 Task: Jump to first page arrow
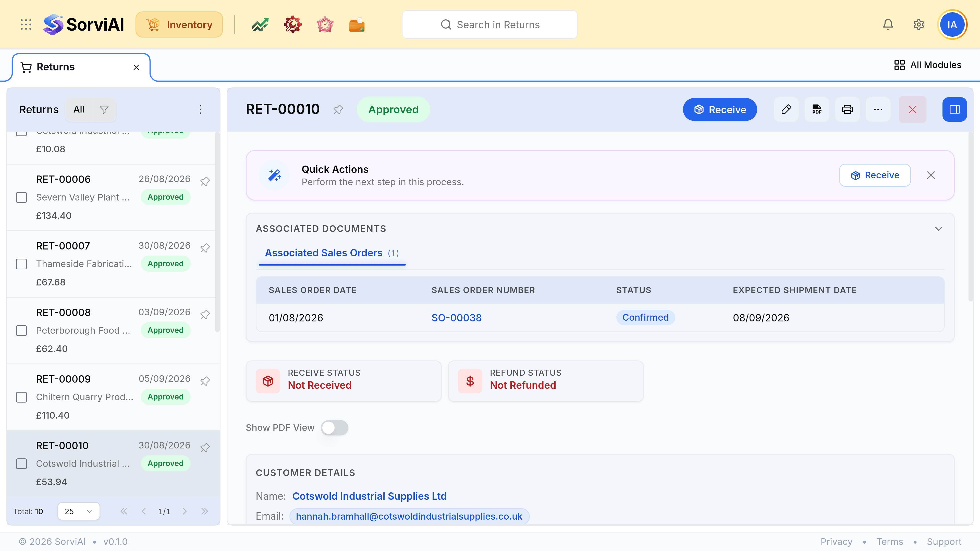tap(124, 511)
